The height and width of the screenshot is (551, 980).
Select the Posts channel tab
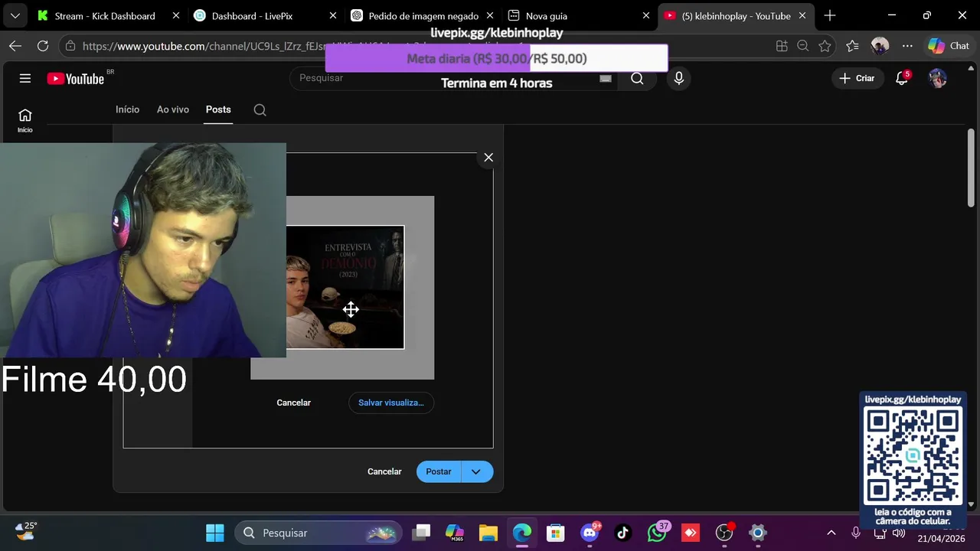[x=218, y=109]
